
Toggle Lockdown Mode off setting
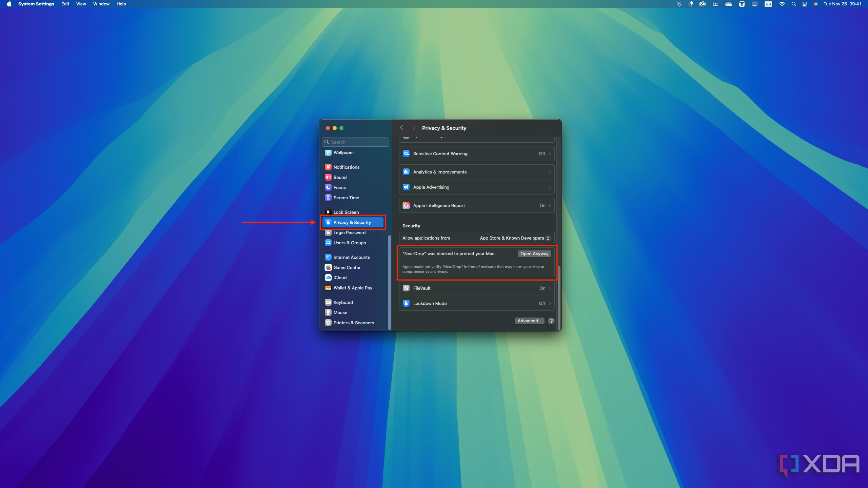click(x=541, y=303)
